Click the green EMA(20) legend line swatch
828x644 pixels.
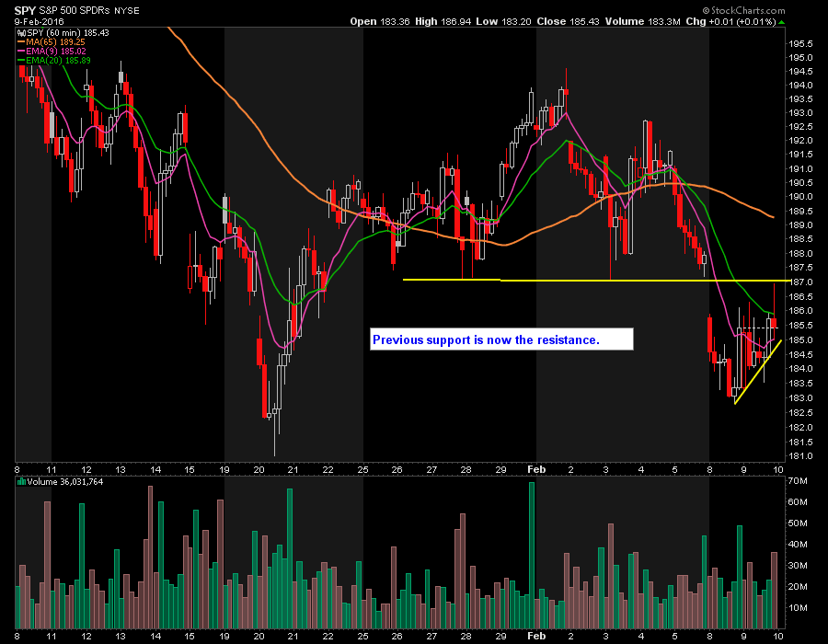coord(21,61)
